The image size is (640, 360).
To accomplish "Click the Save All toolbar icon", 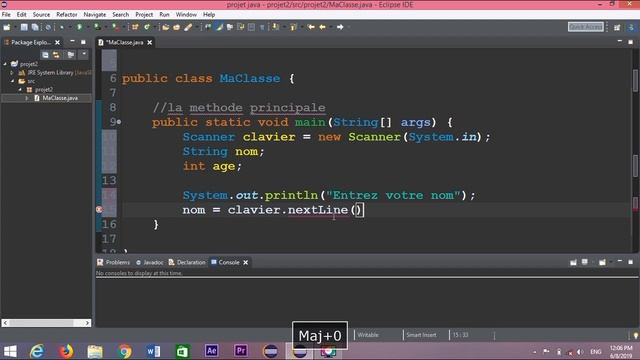I will point(35,27).
